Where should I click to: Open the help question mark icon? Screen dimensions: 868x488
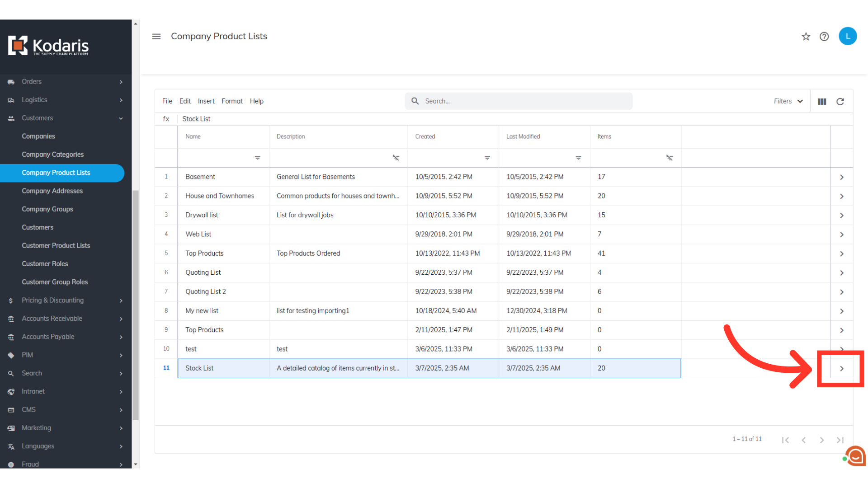(824, 37)
